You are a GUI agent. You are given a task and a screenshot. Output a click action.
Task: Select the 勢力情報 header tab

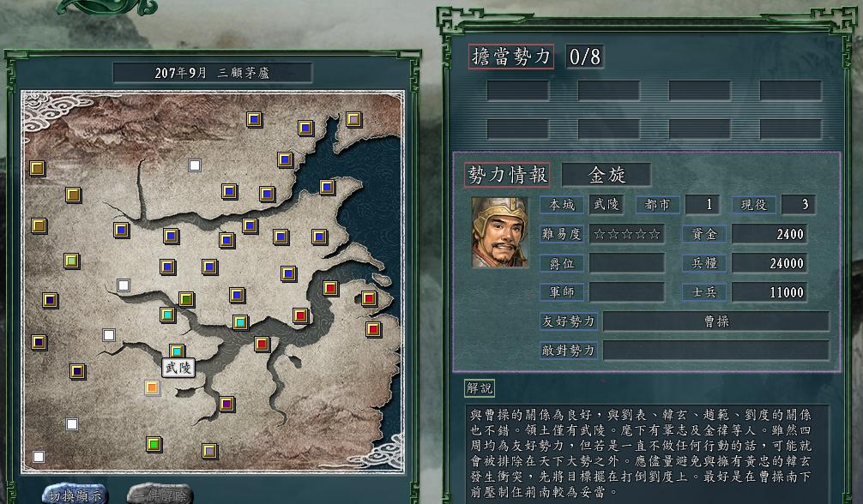point(507,175)
